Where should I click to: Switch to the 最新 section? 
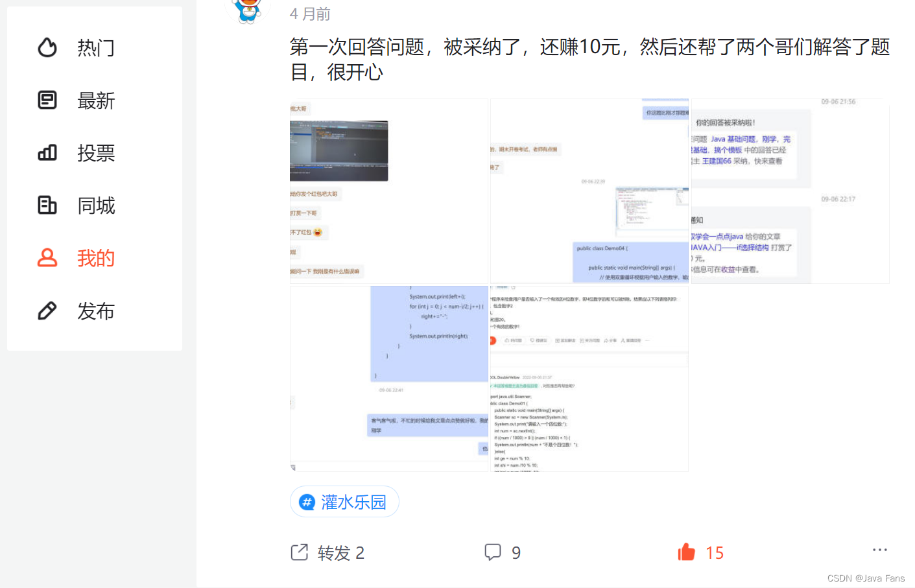(96, 100)
